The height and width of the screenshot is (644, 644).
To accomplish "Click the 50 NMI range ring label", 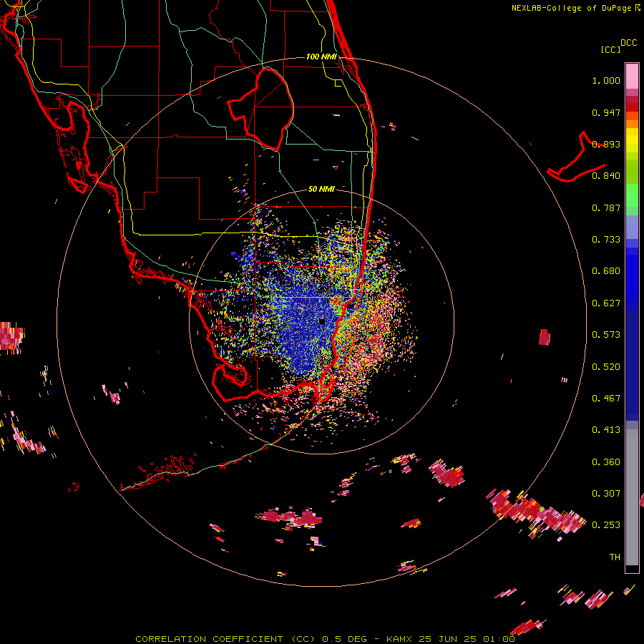I will click(321, 189).
